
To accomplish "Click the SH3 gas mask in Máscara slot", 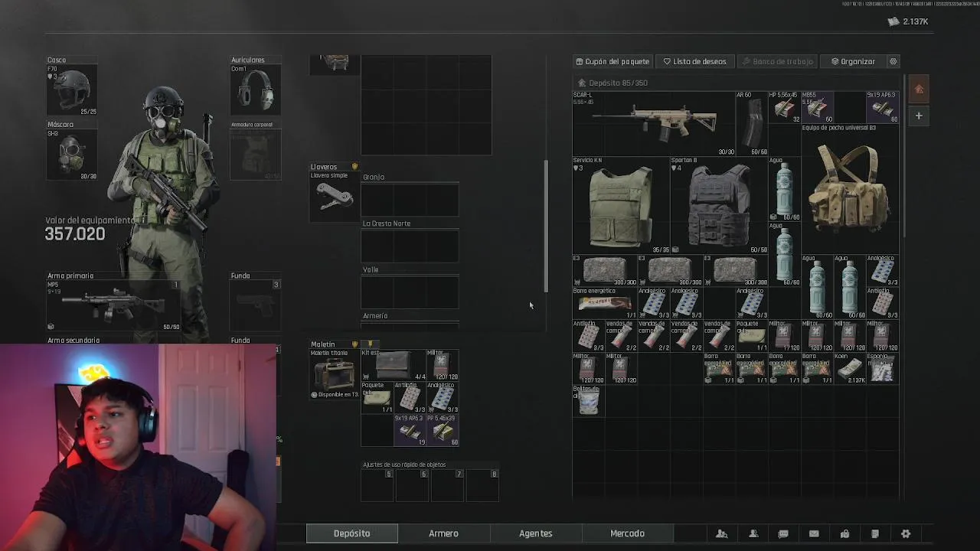I will coord(72,155).
